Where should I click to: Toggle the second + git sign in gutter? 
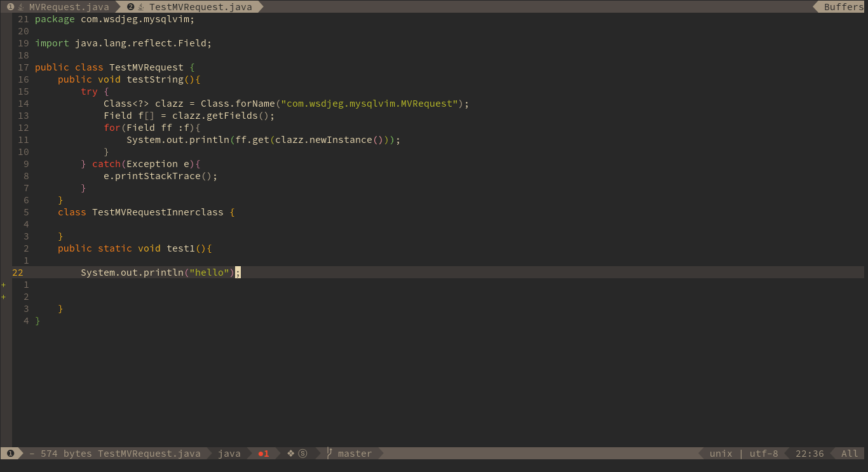point(4,297)
